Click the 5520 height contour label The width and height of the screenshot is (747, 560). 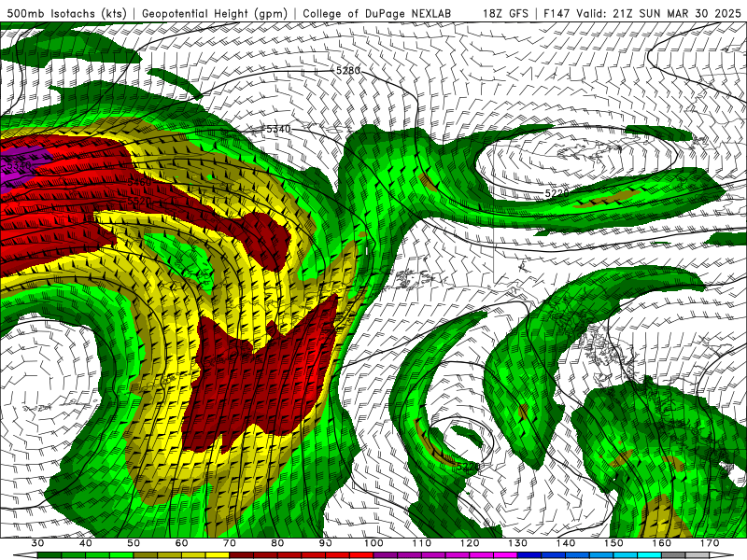click(139, 202)
